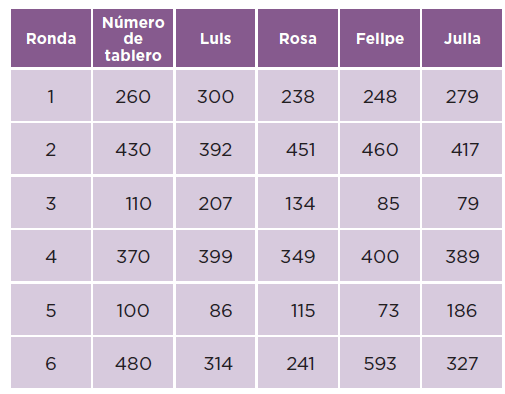This screenshot has height=394, width=505.
Task: Click round number 5 cell
Action: [x=51, y=310]
